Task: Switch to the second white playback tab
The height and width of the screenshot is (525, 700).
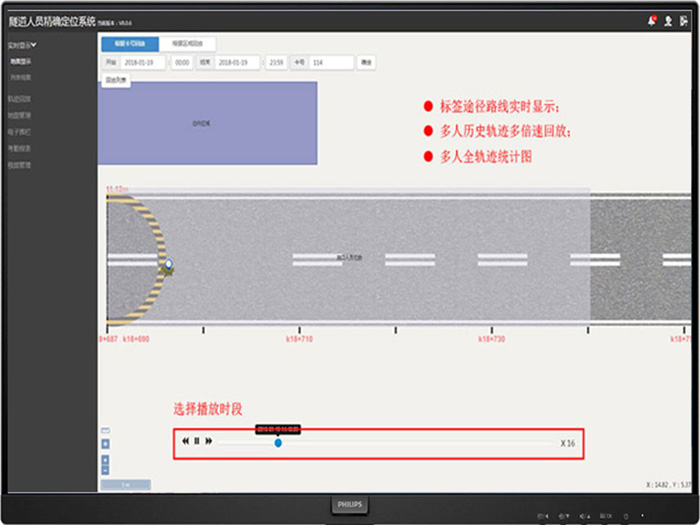Action: point(187,43)
